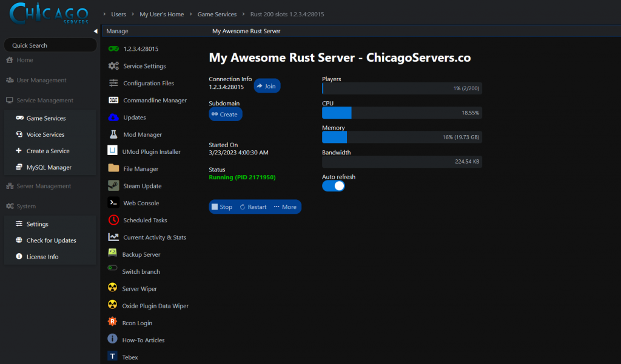The width and height of the screenshot is (621, 364).
Task: Click the Running (PID 2171950) status text
Action: (242, 177)
